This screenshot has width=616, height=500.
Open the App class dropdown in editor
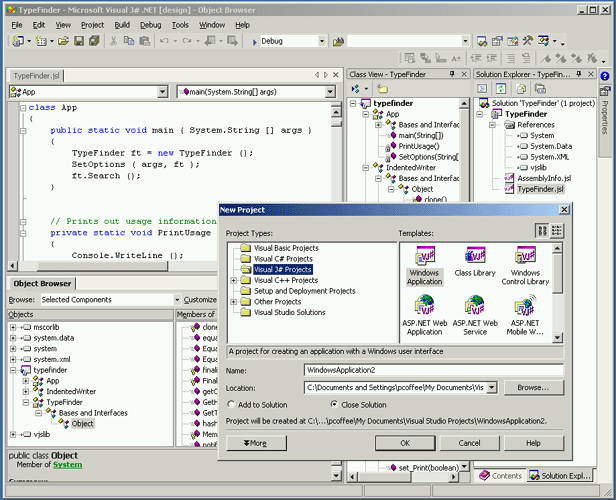pyautogui.click(x=162, y=92)
